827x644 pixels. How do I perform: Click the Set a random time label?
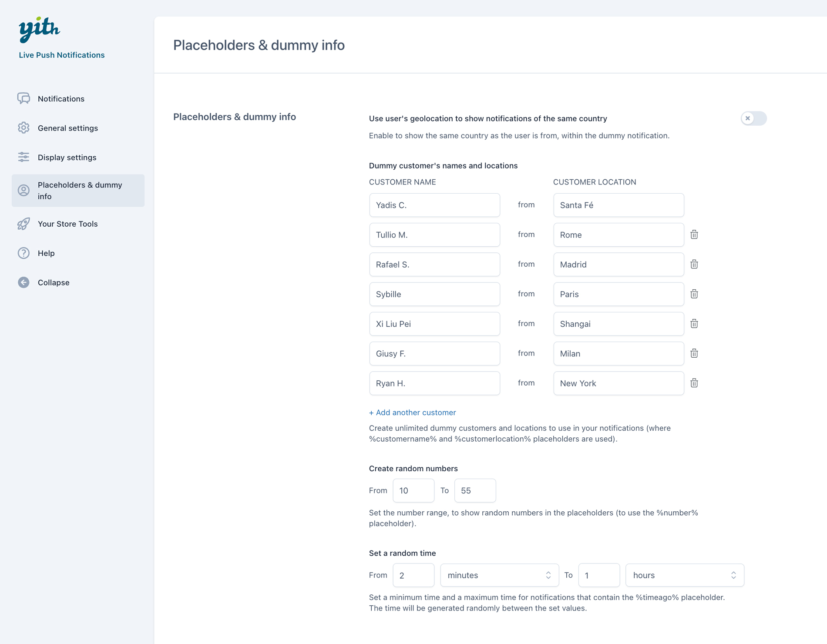pos(402,553)
